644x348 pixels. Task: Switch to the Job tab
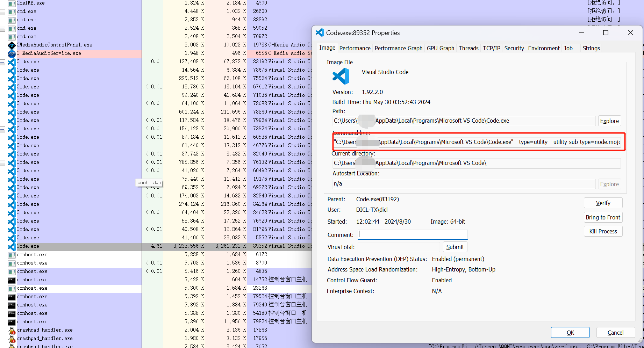568,48
